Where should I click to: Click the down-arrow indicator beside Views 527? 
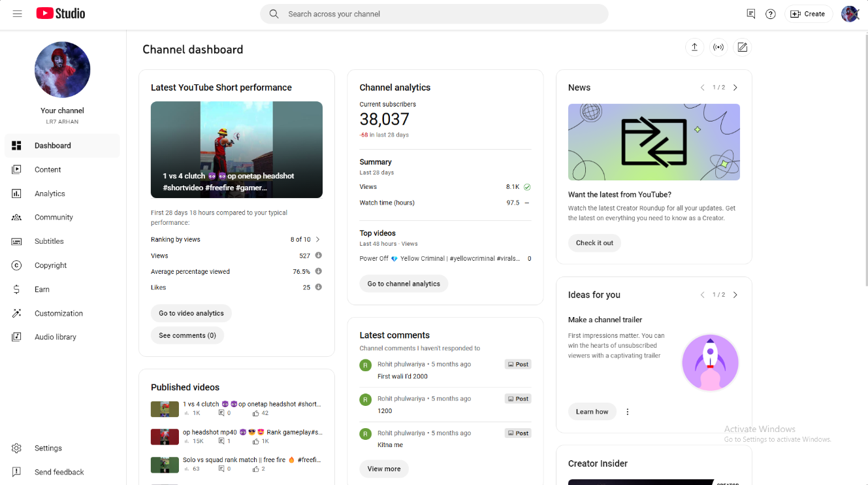[x=319, y=256]
